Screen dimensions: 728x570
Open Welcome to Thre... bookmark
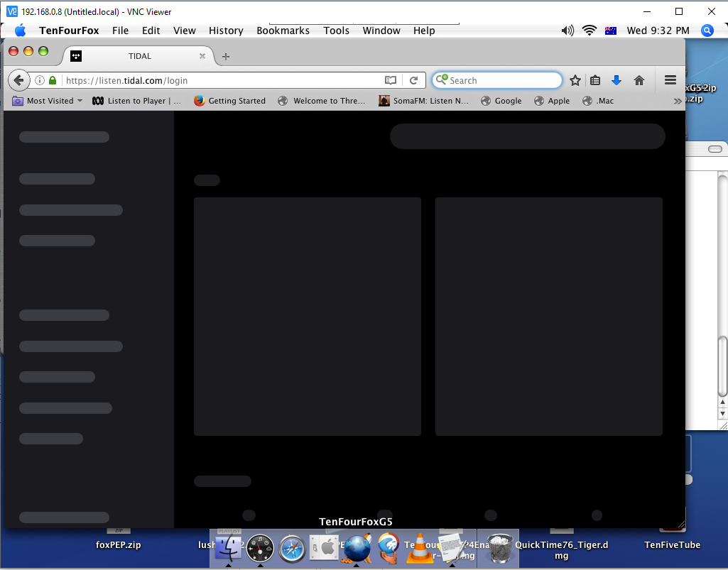[x=321, y=101]
